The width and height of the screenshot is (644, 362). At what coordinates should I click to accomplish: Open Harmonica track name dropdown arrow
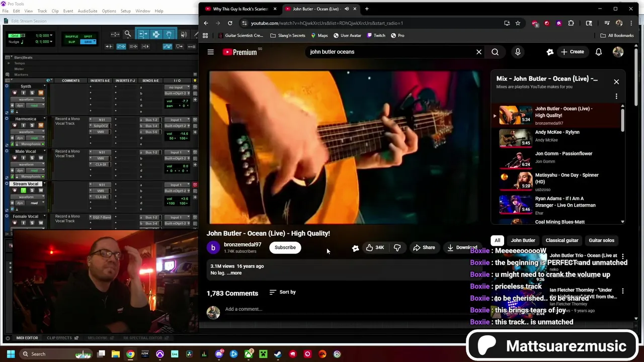tap(44, 119)
